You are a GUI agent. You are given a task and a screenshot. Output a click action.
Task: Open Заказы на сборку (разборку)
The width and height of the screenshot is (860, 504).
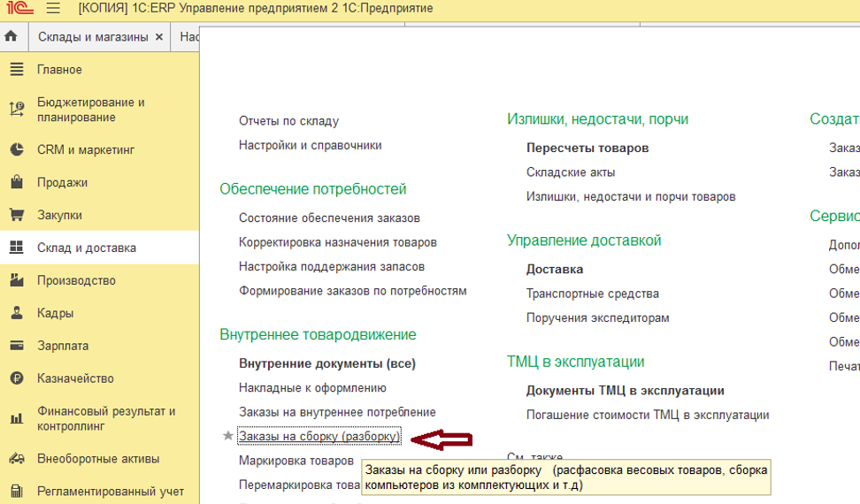(319, 437)
